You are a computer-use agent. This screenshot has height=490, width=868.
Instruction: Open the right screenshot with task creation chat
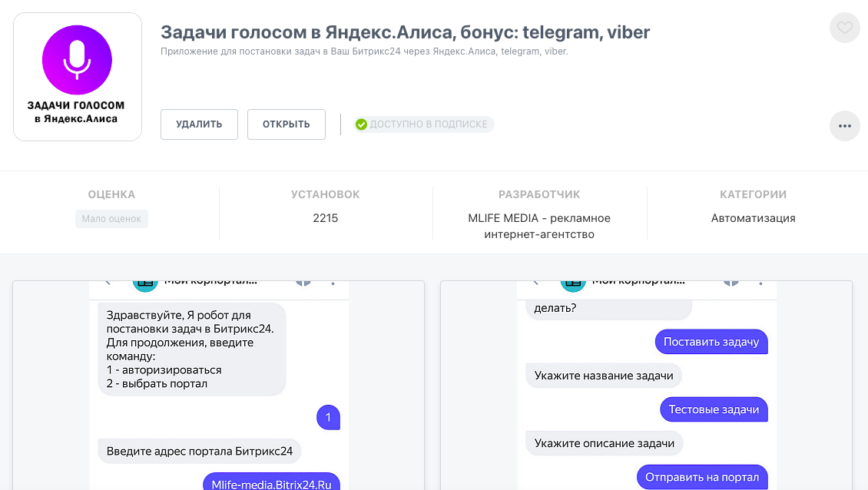pos(646,386)
